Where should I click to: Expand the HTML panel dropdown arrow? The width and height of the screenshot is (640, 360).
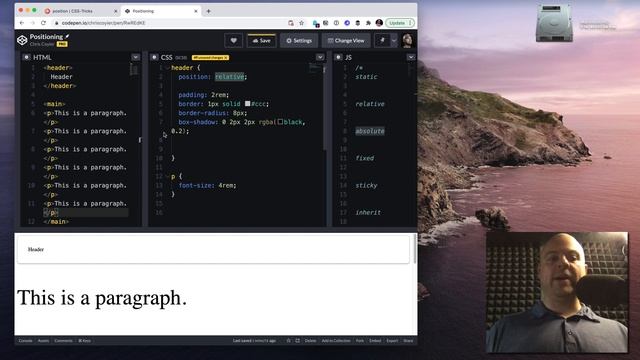coord(136,58)
